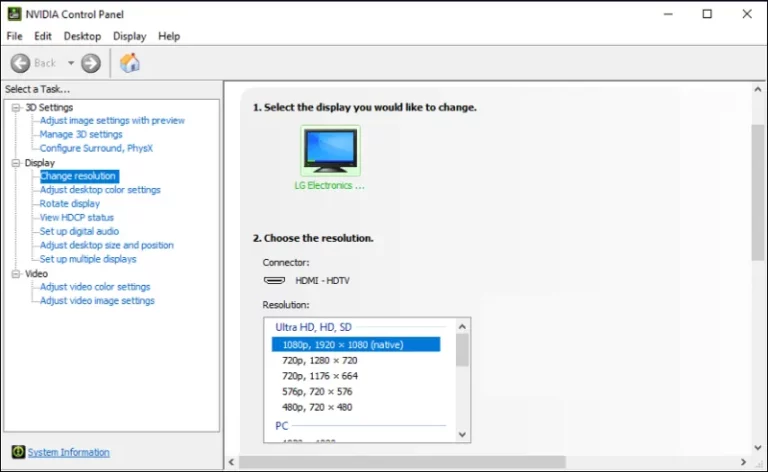This screenshot has height=472, width=768.
Task: Click the System Information icon
Action: (x=18, y=451)
